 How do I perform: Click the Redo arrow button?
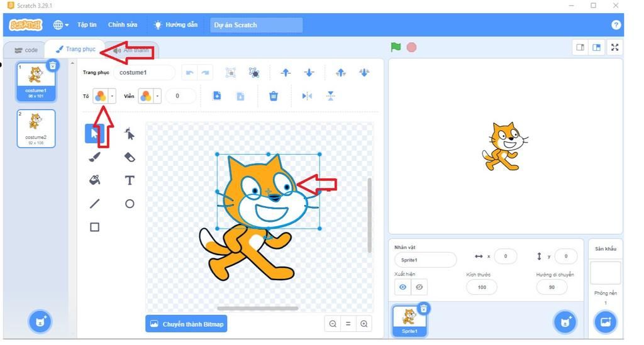pos(205,73)
